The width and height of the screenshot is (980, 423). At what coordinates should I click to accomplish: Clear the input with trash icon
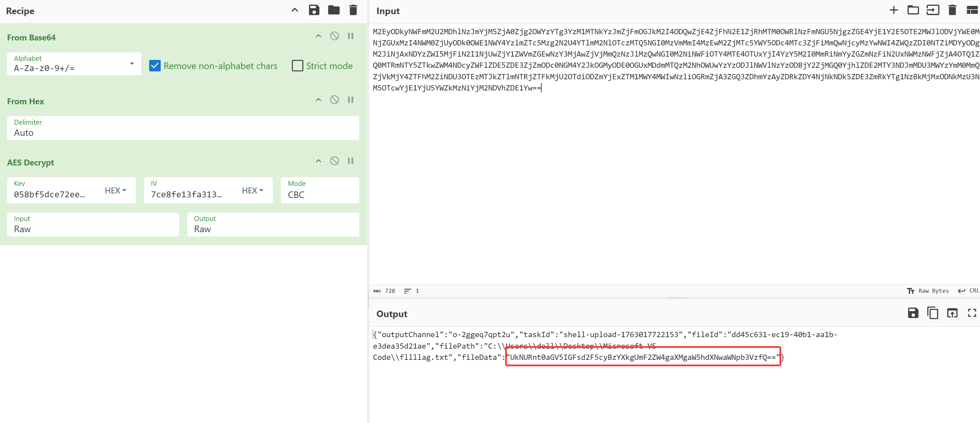pos(952,10)
